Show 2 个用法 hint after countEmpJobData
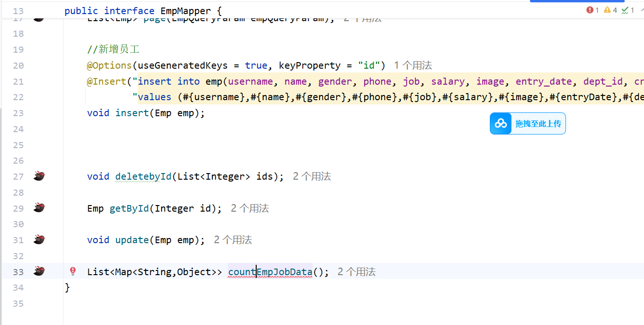 coord(356,272)
